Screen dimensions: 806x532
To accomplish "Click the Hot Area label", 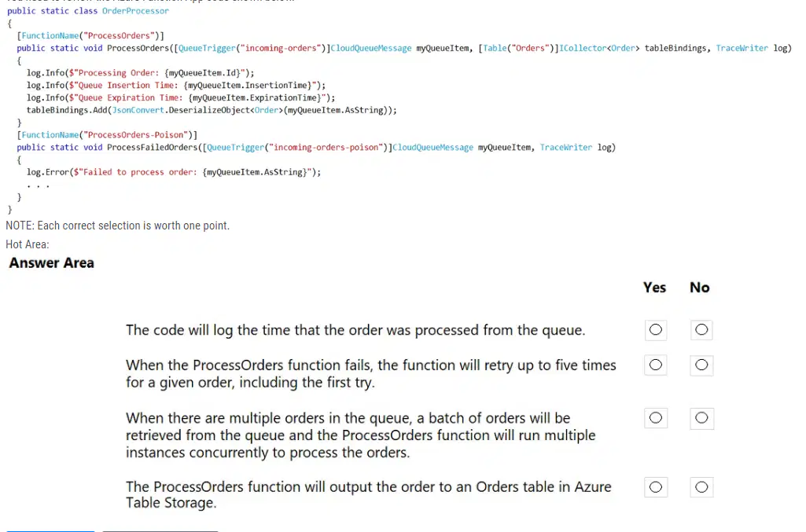I will pos(28,244).
